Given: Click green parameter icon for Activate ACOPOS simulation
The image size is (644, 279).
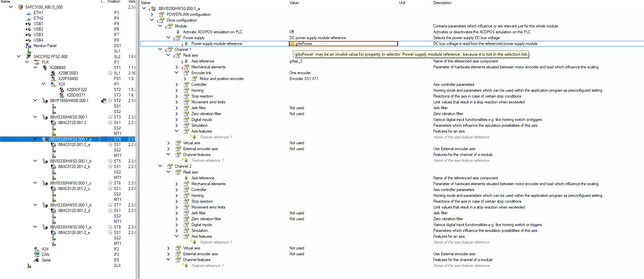Looking at the screenshot, I should (178, 32).
